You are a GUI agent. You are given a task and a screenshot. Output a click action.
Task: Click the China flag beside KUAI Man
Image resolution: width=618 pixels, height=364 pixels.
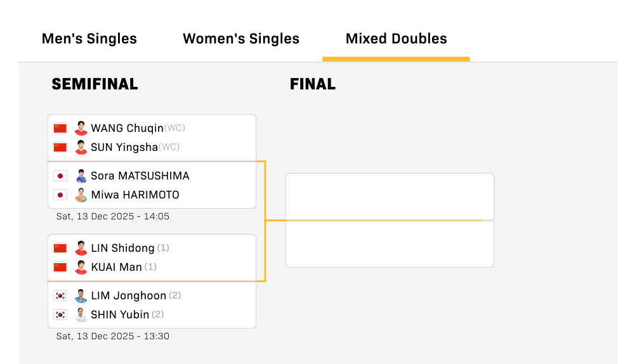(x=60, y=267)
